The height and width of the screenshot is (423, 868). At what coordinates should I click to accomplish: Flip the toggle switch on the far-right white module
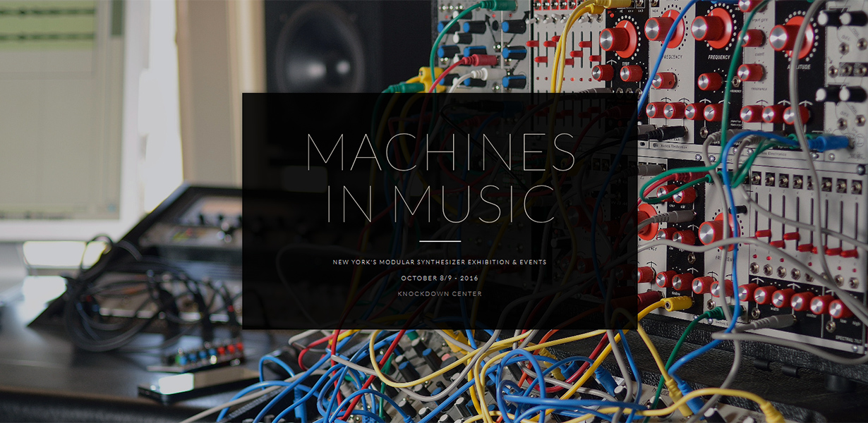tap(842, 49)
